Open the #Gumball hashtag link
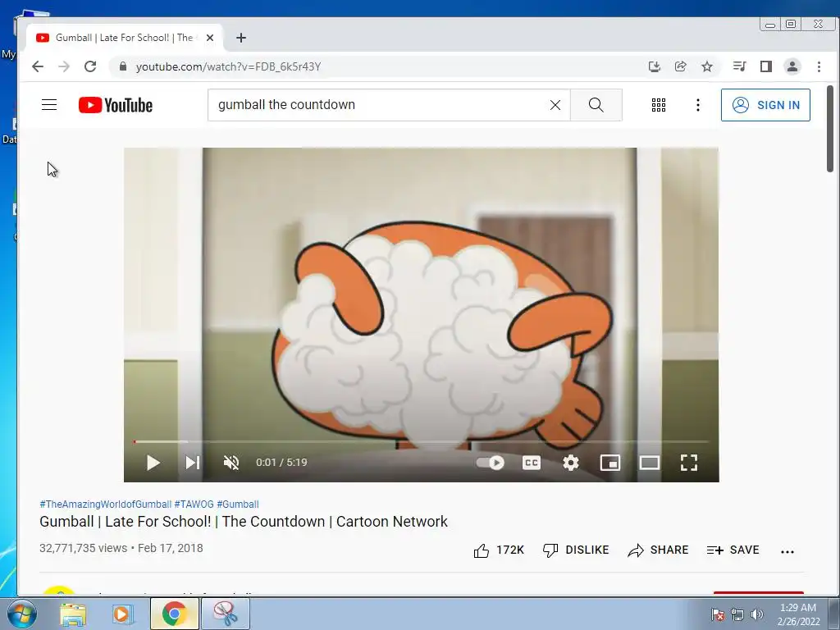Screen dimensions: 840x630 click(238, 504)
